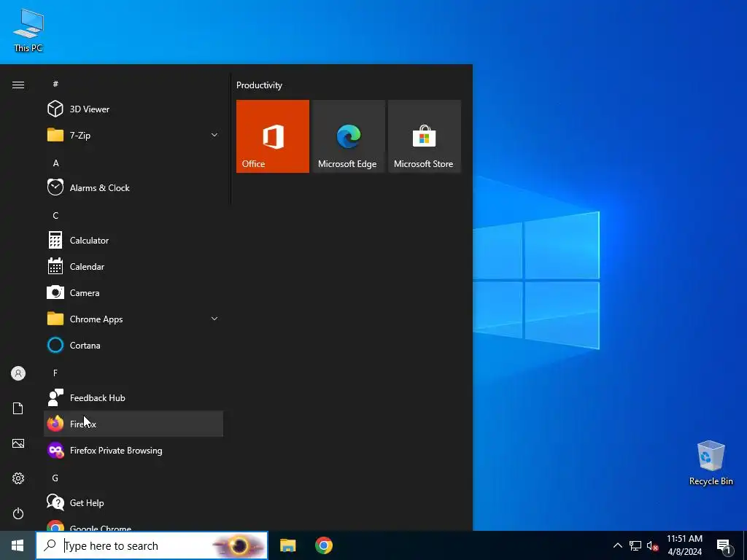Launch Firefox from the Start menu
This screenshot has width=747, height=560.
[133, 424]
